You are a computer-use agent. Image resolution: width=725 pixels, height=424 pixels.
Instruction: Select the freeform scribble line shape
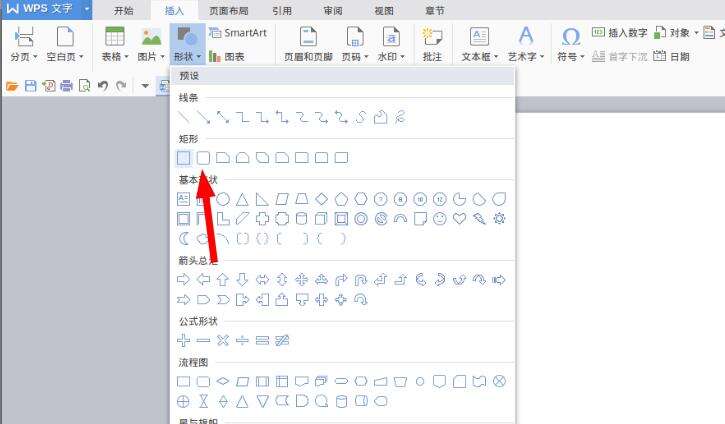point(400,117)
